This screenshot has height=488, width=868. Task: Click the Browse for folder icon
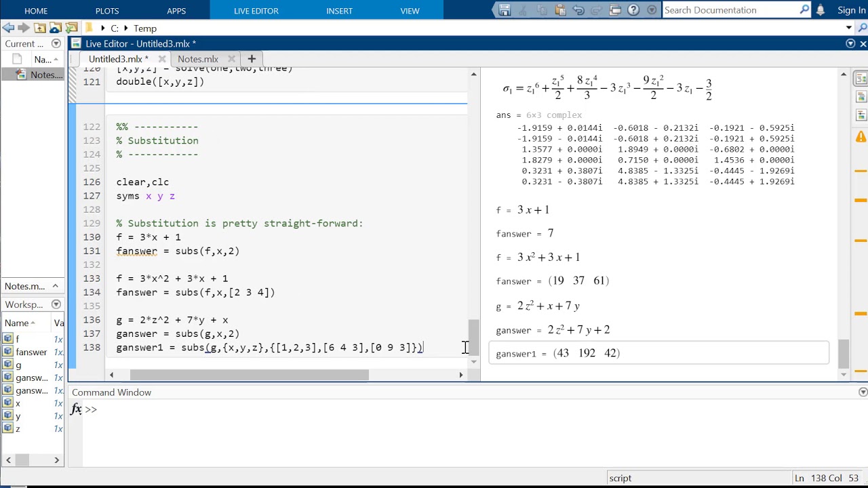56,28
